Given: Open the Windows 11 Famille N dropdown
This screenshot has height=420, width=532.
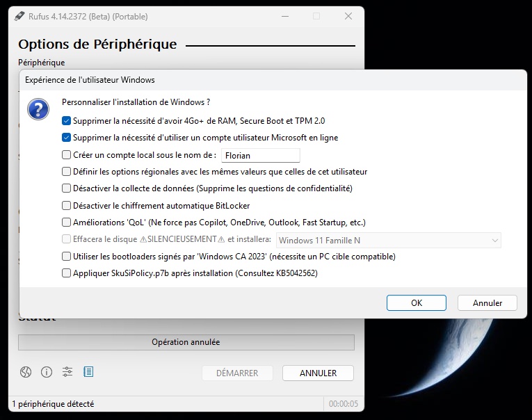Looking at the screenshot, I should pyautogui.click(x=389, y=241).
